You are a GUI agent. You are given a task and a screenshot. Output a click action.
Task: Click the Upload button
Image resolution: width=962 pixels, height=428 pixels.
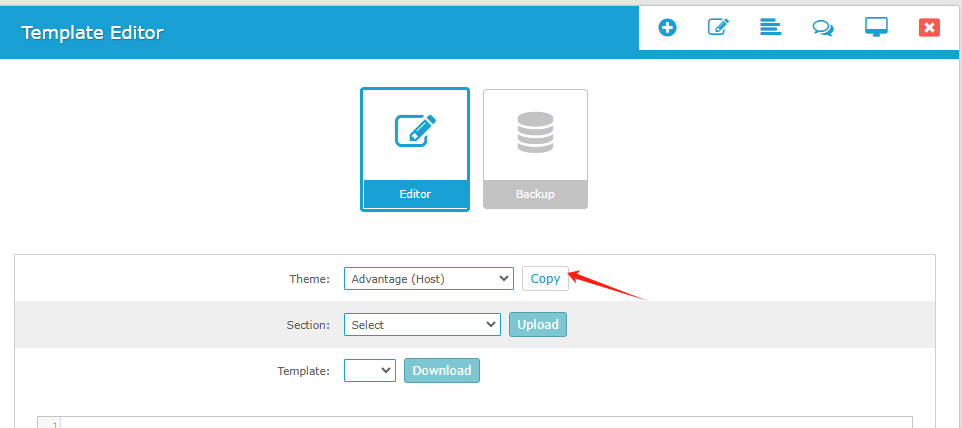(x=538, y=325)
